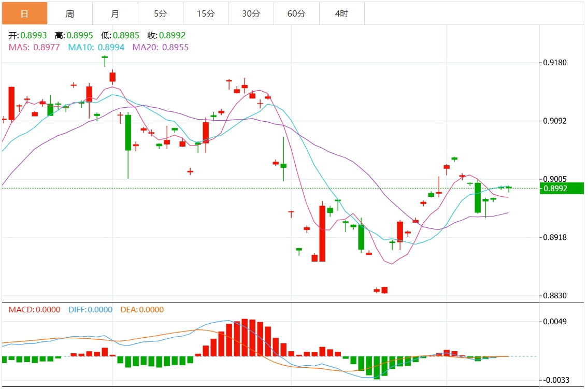The image size is (588, 389).
Task: Click the close price value 0.8992
Action: 172,35
